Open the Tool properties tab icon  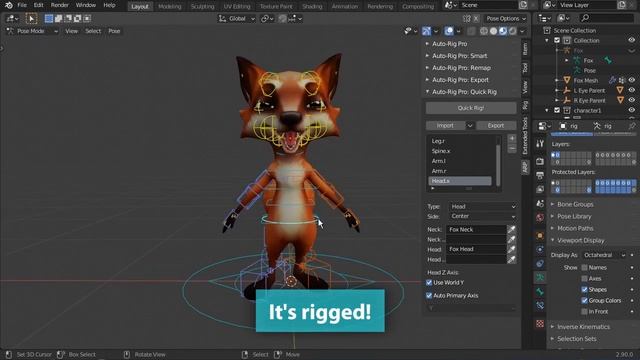click(540, 144)
